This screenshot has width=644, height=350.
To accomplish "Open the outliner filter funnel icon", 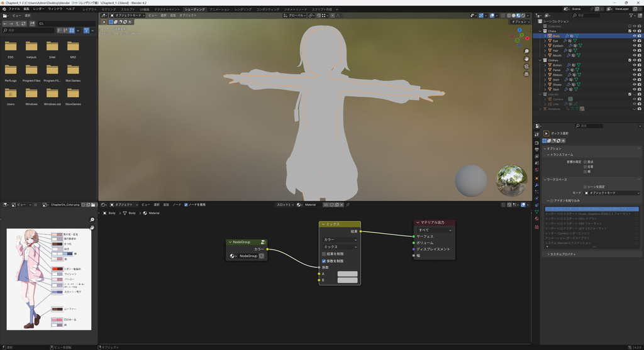I will 631,15.
